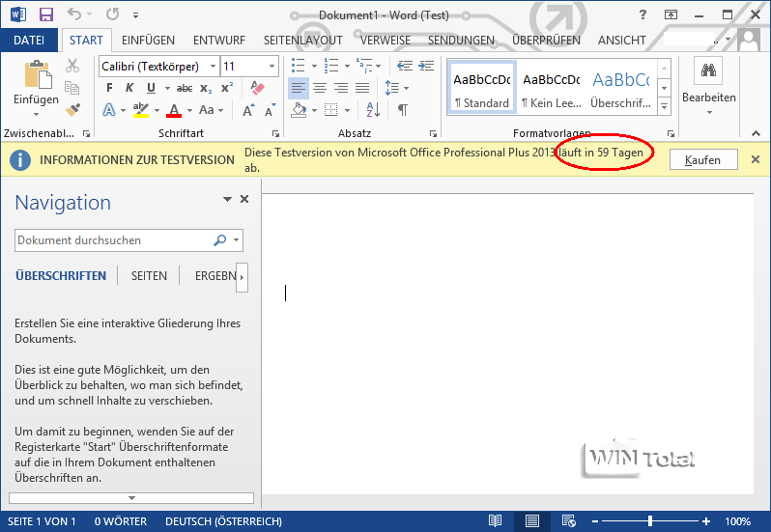Viewport: 771px width, 532px height.
Task: Click the Bearbeiten binoculars icon
Action: point(708,70)
